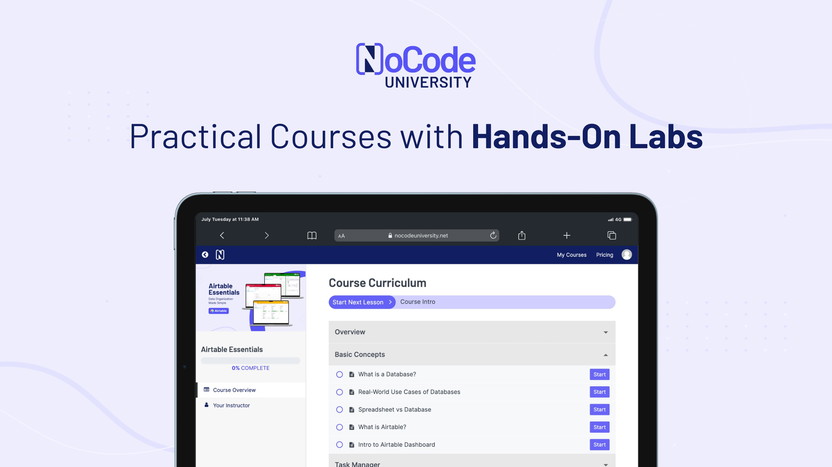Toggle 'Spreadsheet vs Database' completion circle

340,410
